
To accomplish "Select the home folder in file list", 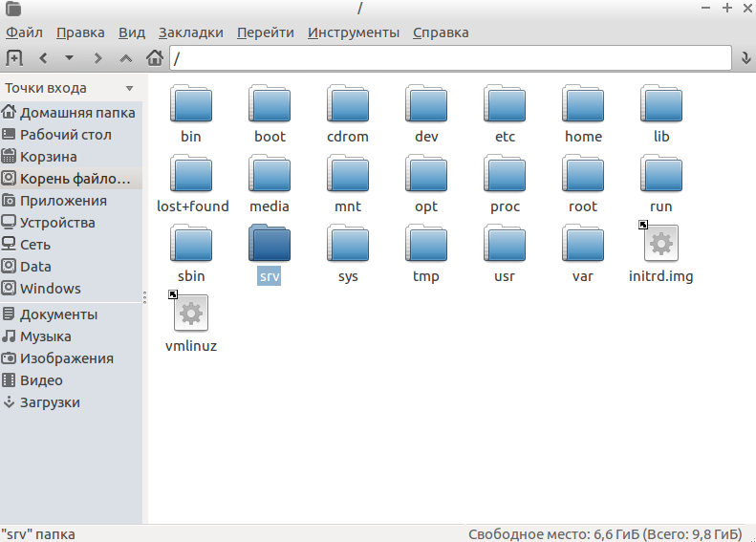I will [583, 103].
